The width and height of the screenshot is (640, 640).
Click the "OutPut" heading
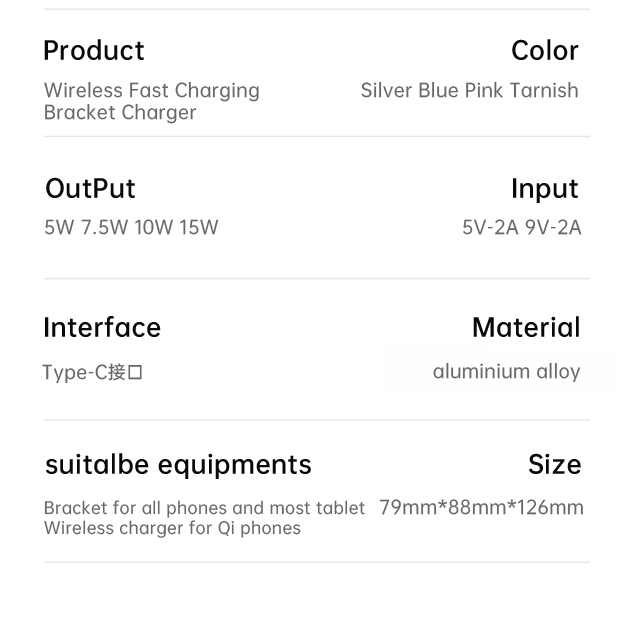(90, 188)
